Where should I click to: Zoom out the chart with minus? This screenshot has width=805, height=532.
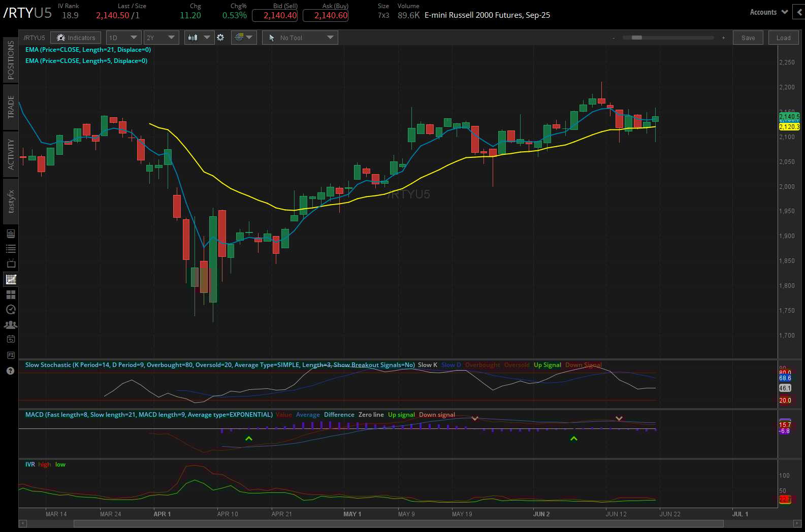(614, 38)
